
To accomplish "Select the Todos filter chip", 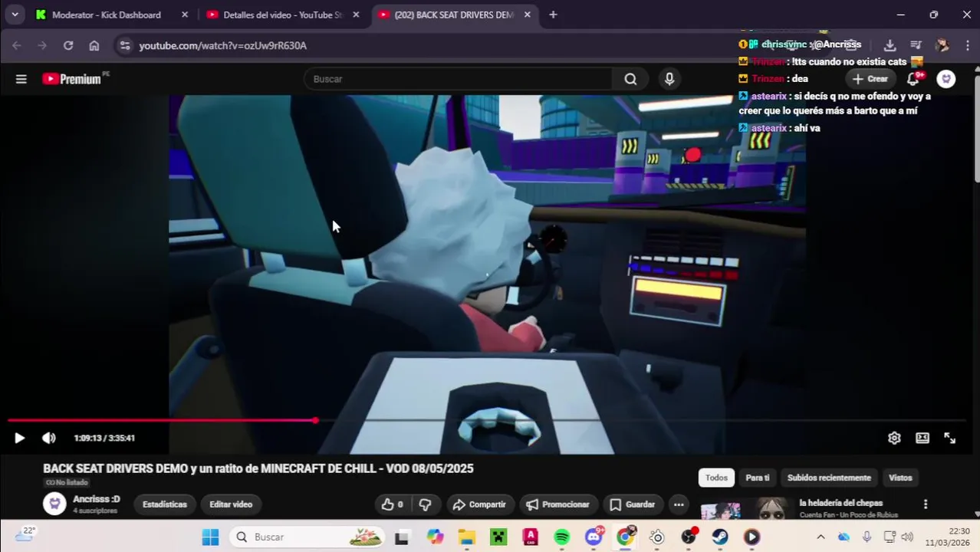I will pos(716,478).
